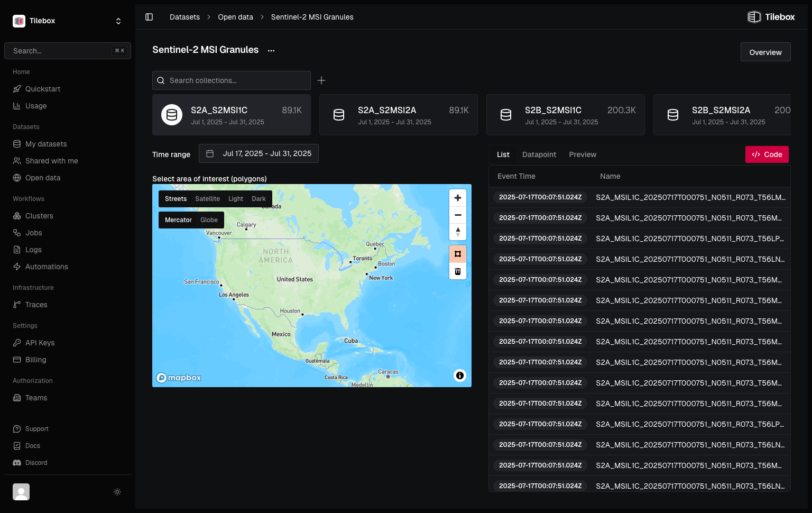Switch to the List tab
This screenshot has width=812, height=513.
coord(503,154)
